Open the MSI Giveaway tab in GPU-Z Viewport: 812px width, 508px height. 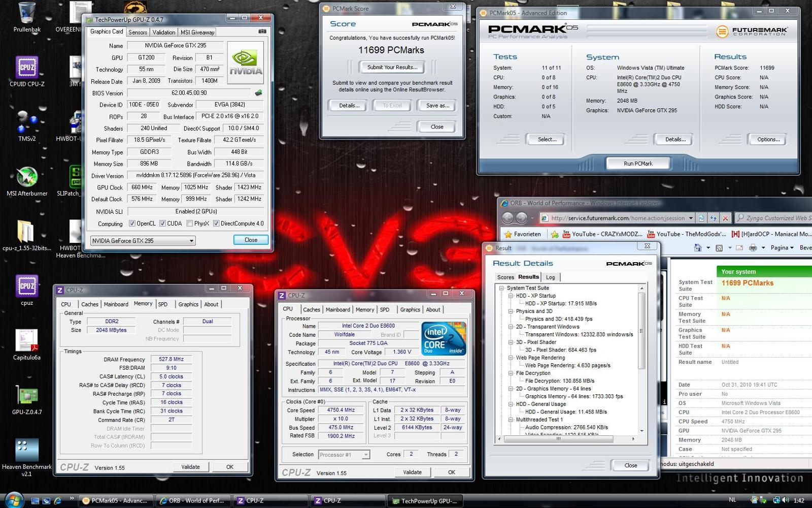(x=197, y=32)
